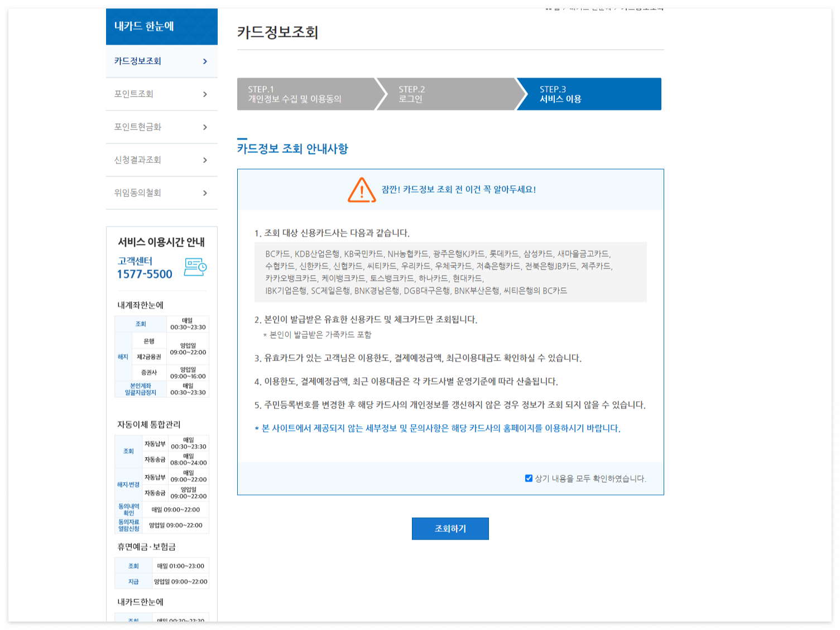
Task: Click the customer center clock card icon
Action: [195, 267]
